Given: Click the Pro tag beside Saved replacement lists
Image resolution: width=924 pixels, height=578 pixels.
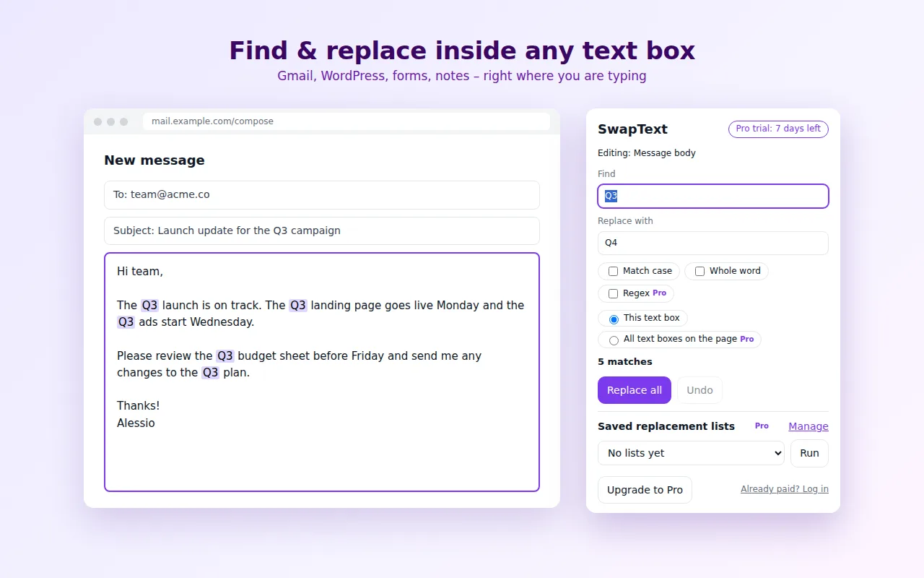Looking at the screenshot, I should 762,426.
